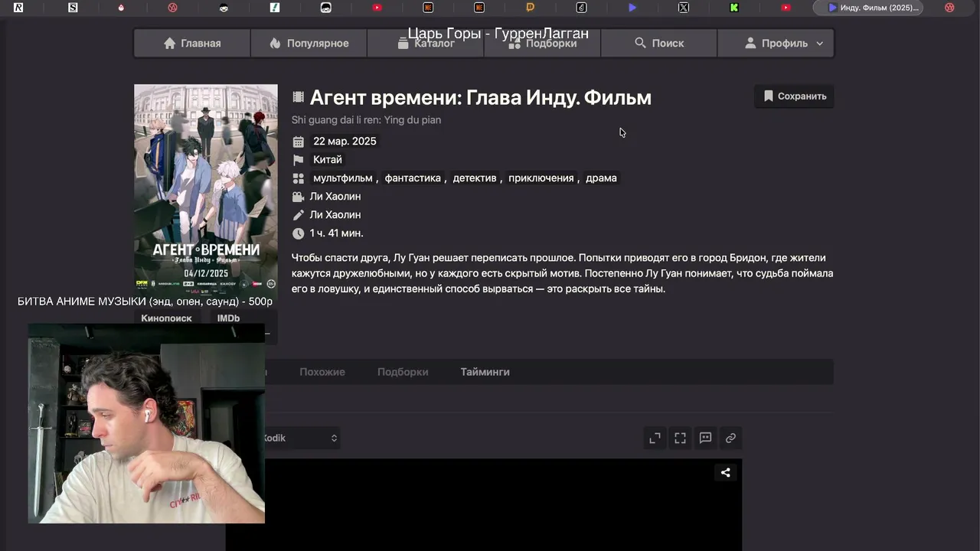
Task: Open the Kodik player source dropdown
Action: [x=300, y=438]
